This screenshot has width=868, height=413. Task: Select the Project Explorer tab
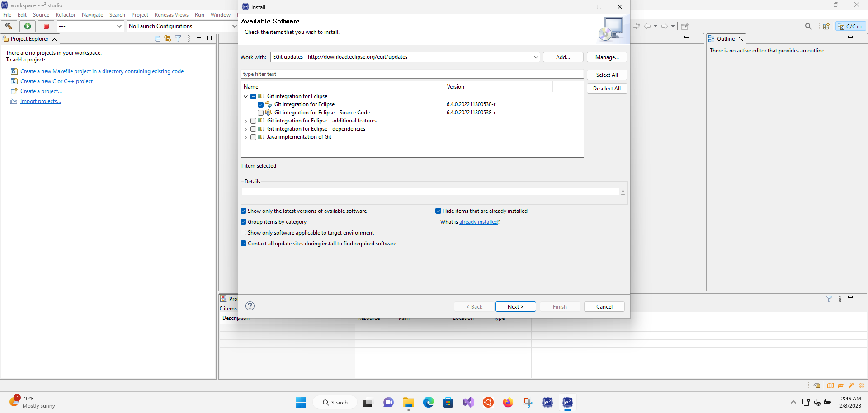(x=29, y=39)
